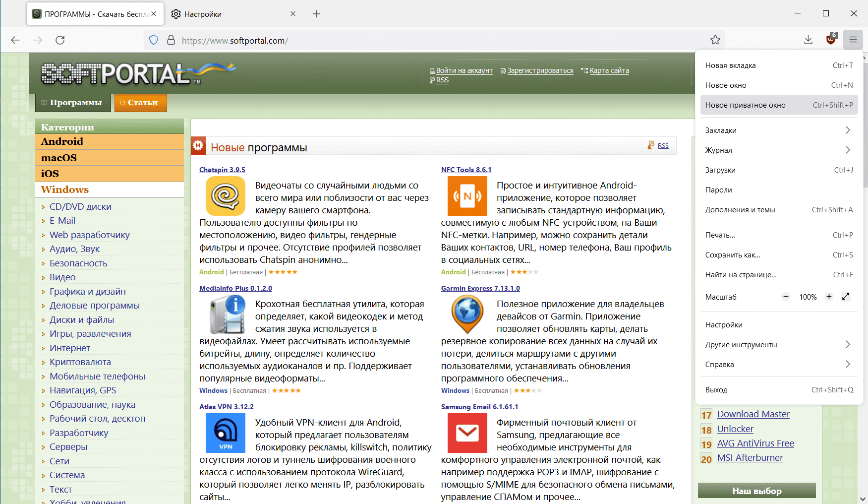Close the Настройки tab
The height and width of the screenshot is (504, 868).
click(293, 14)
